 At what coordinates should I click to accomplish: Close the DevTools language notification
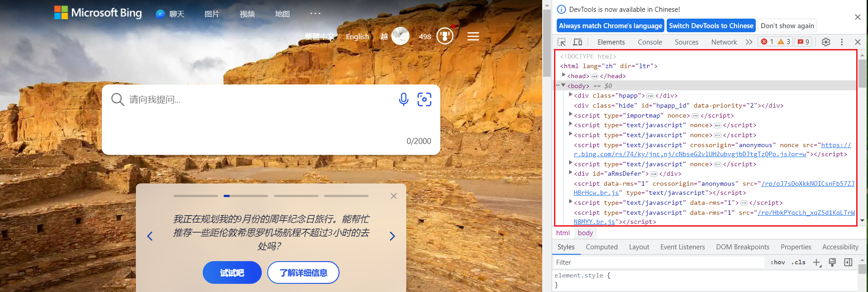pos(858,17)
